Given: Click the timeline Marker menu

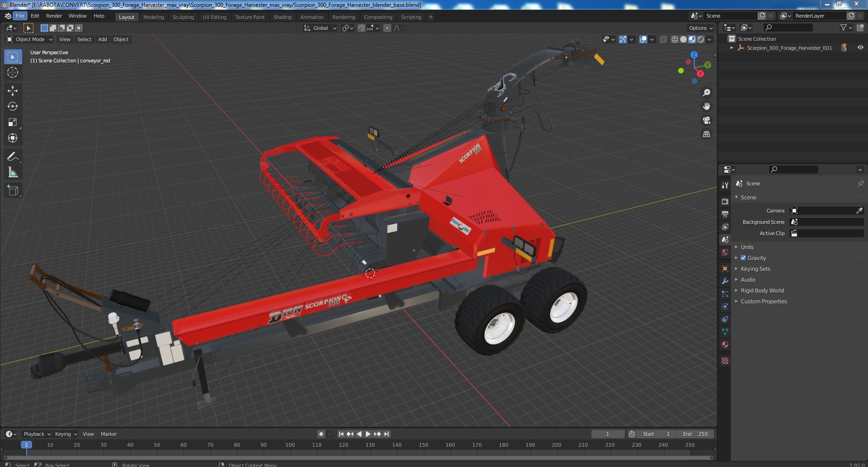Looking at the screenshot, I should point(109,434).
